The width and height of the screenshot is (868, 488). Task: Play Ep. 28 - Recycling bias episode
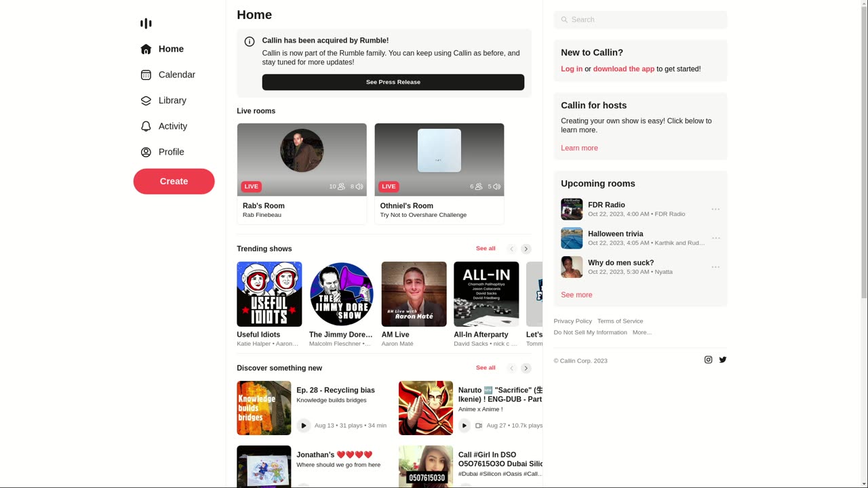point(303,426)
